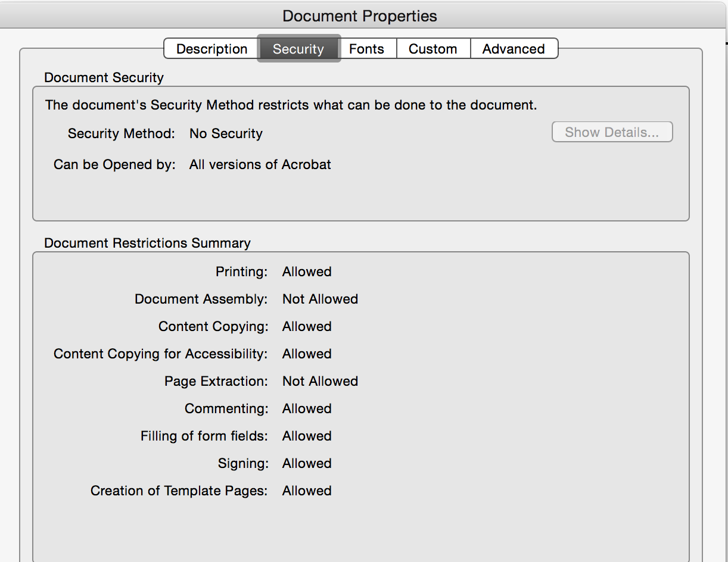Image resolution: width=728 pixels, height=562 pixels.
Task: Click the Page Extraction "Not Allowed" value
Action: [x=320, y=381]
